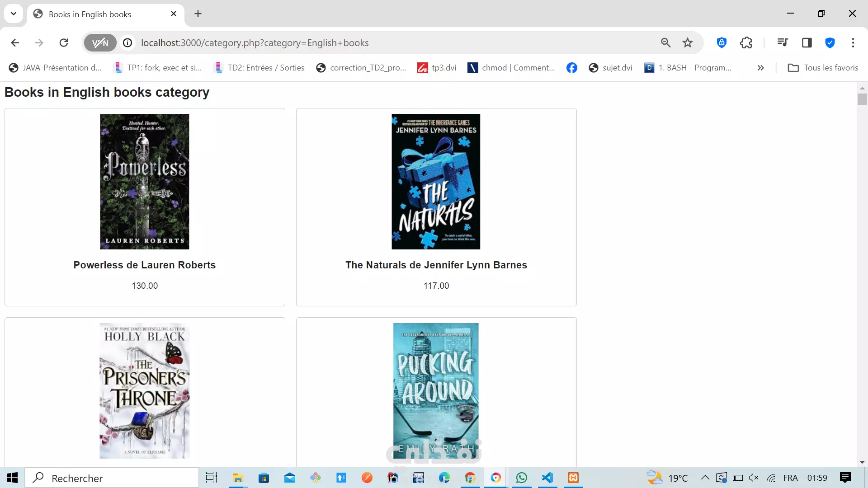The image size is (868, 488).
Task: Open the zoom magnifier icon in address bar
Action: (665, 42)
